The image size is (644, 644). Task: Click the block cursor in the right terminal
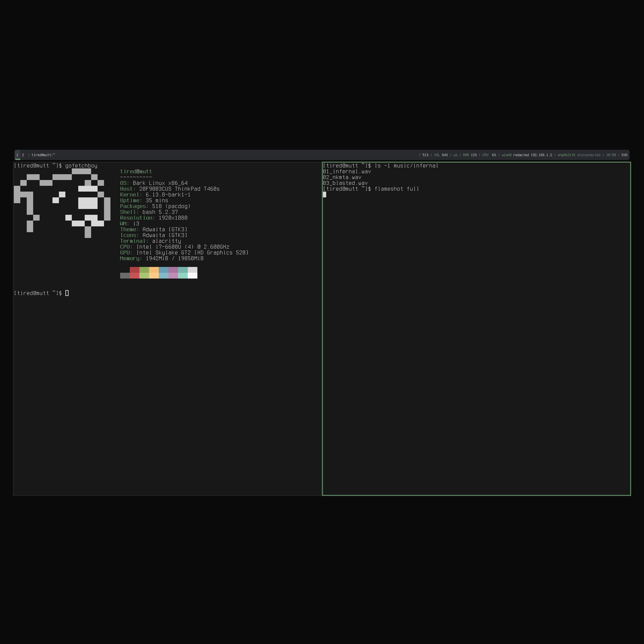pos(325,195)
